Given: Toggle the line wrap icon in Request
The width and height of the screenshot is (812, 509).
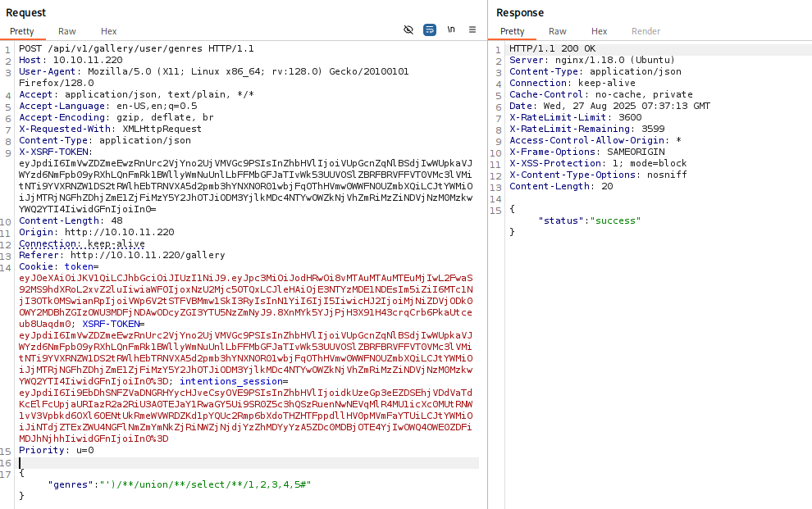Looking at the screenshot, I should pos(430,30).
